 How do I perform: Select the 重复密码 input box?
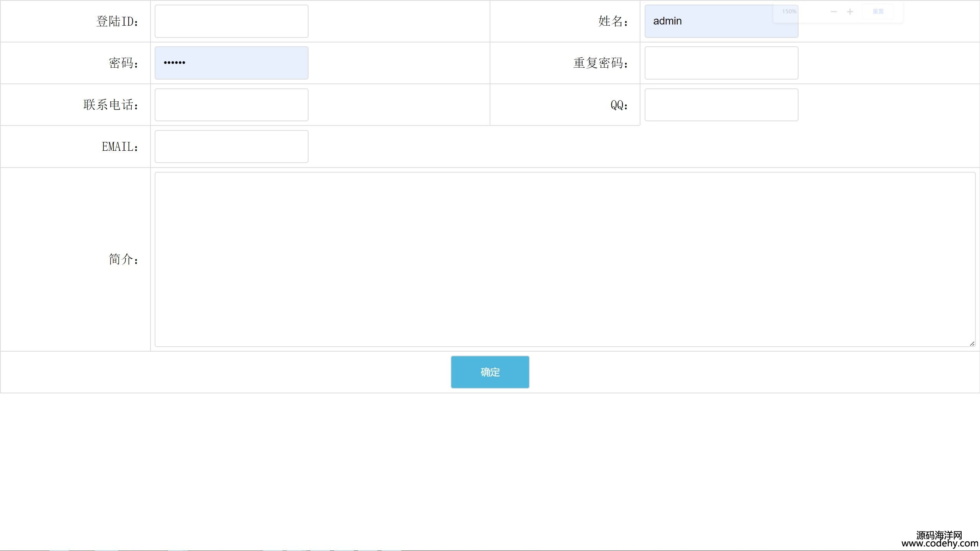coord(721,63)
